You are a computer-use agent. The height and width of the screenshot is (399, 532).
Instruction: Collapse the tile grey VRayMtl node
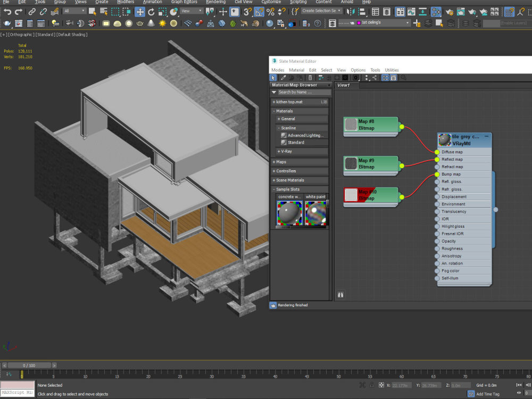pyautogui.click(x=486, y=136)
